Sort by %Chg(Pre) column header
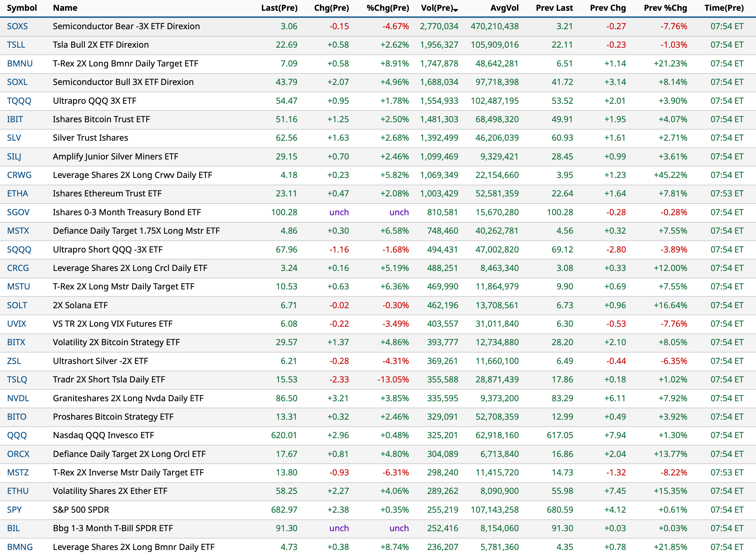The width and height of the screenshot is (756, 554). tap(388, 8)
